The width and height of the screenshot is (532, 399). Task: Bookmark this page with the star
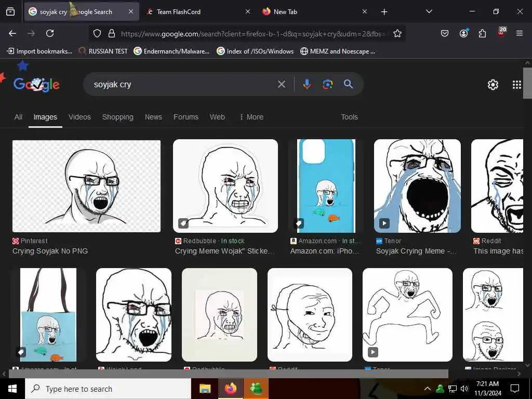[397, 33]
